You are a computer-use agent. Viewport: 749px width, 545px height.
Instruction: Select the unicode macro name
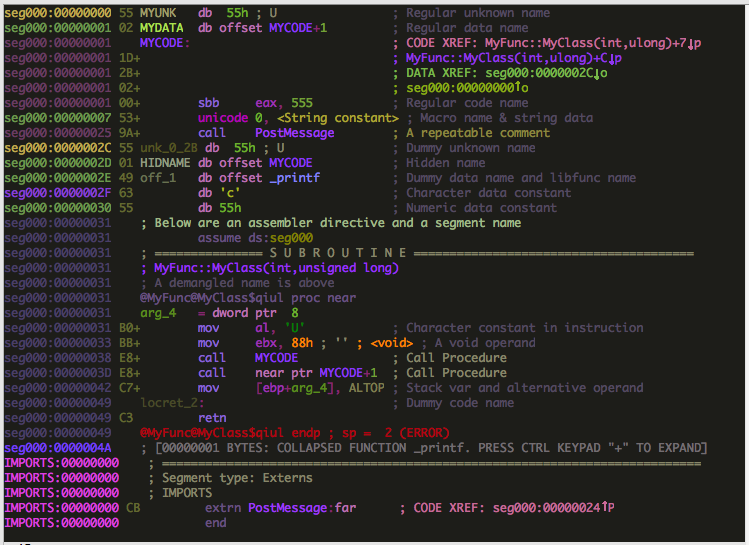point(223,118)
